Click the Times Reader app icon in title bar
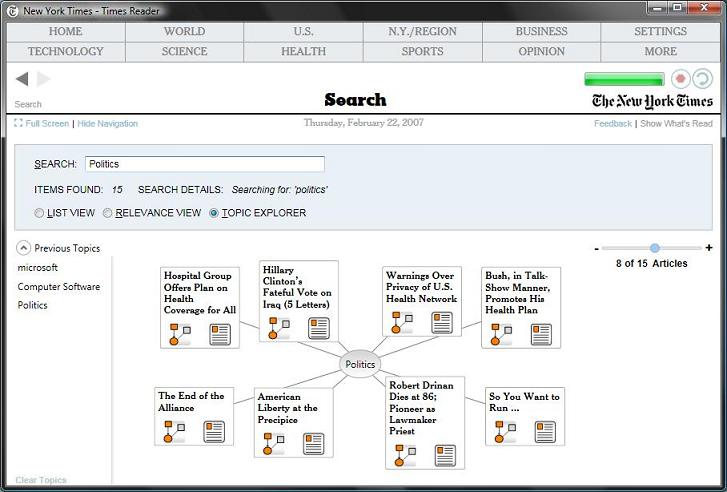 pyautogui.click(x=13, y=11)
